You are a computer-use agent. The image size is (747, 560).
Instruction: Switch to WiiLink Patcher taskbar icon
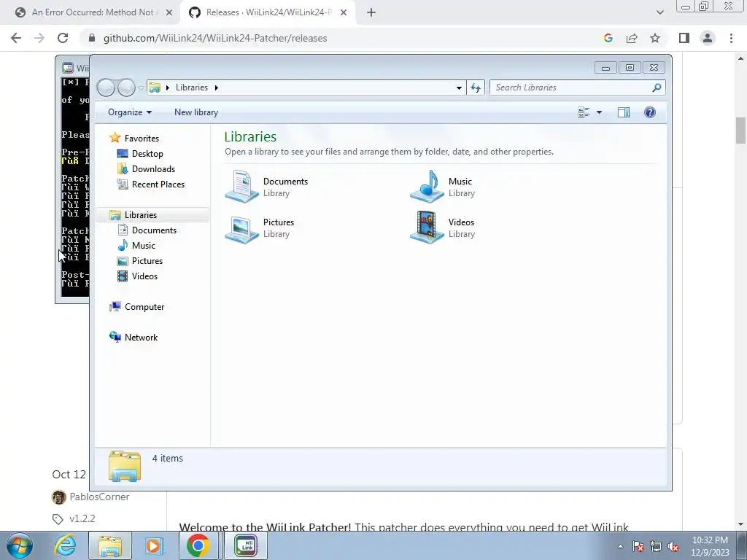point(246,545)
